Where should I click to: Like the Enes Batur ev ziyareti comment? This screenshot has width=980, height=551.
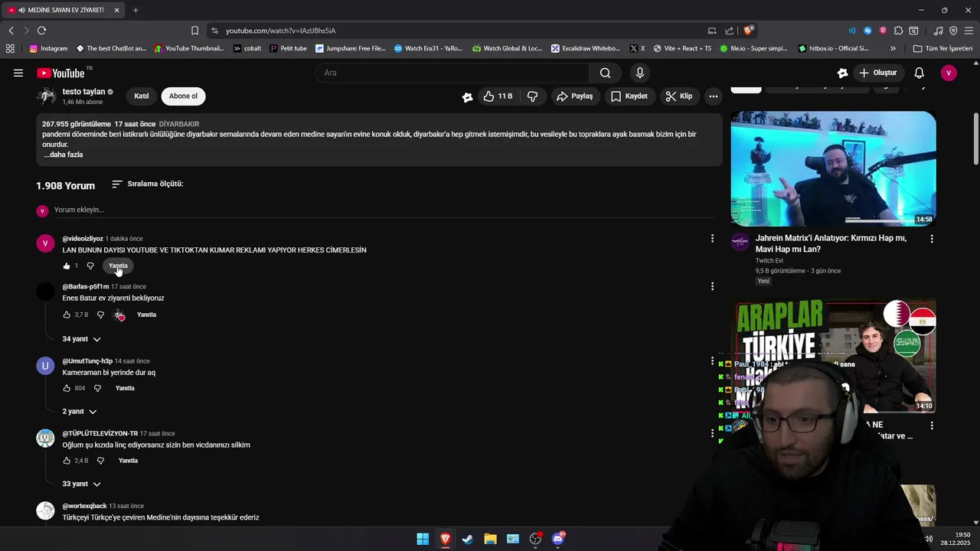[x=67, y=315]
